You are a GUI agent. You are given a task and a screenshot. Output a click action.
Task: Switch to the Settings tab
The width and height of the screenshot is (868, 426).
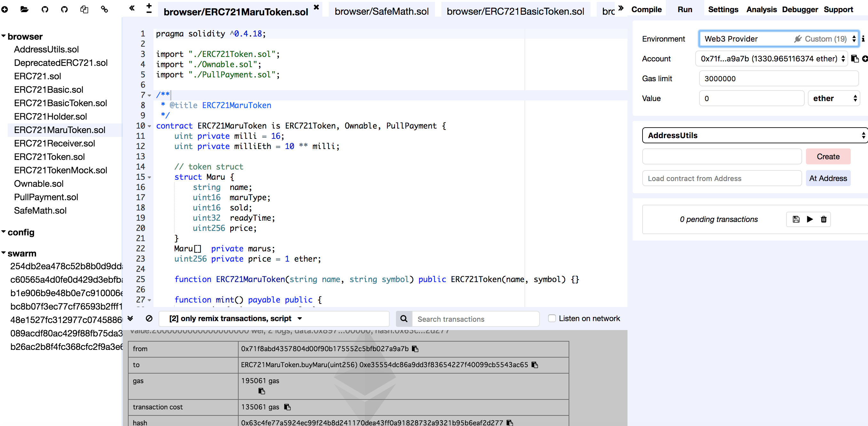(723, 10)
